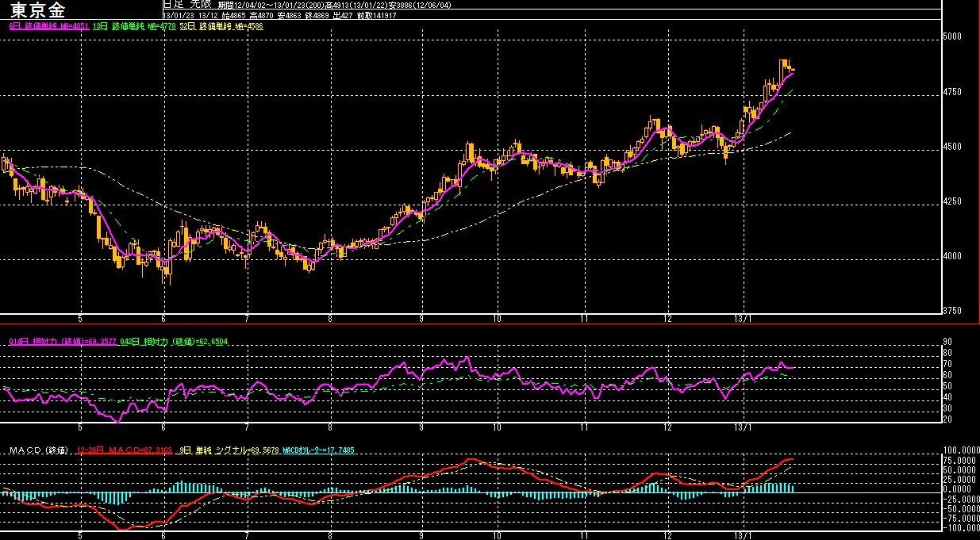
Task: Select the 12-26日 MACD=87.3163 legend
Action: pos(125,450)
